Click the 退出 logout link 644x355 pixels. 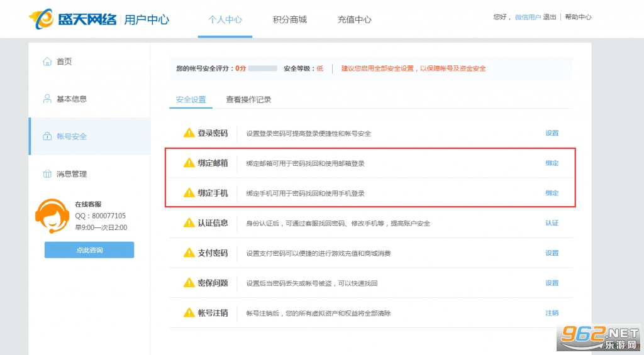pyautogui.click(x=549, y=17)
